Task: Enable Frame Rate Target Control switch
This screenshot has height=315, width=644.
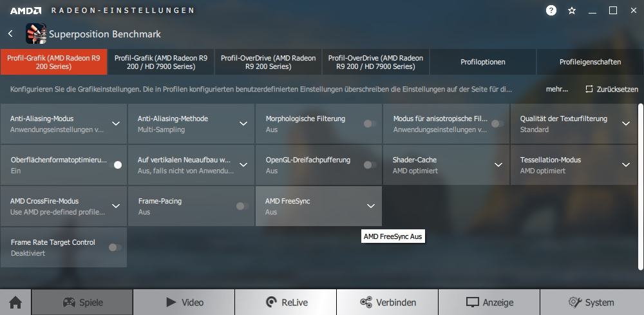Action: pyautogui.click(x=115, y=247)
